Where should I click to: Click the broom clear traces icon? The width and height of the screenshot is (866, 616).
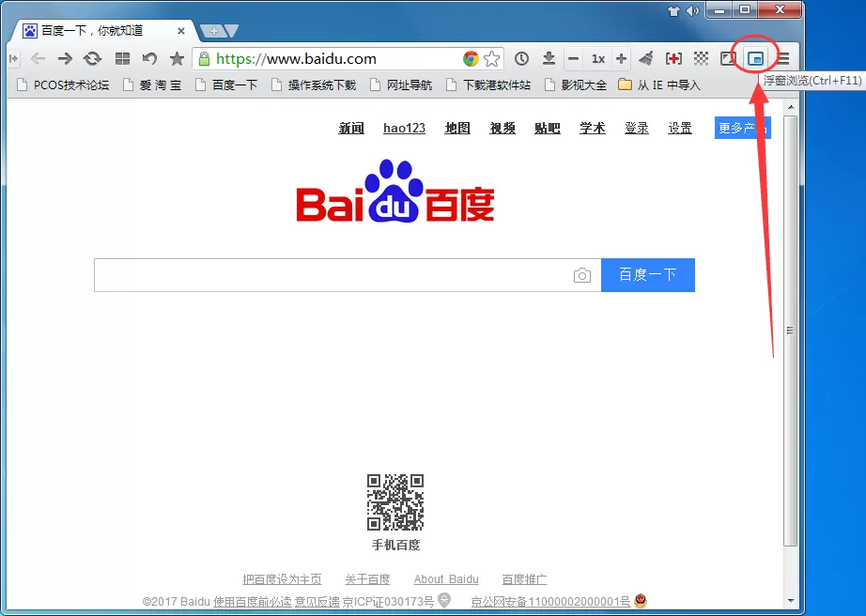pyautogui.click(x=646, y=58)
